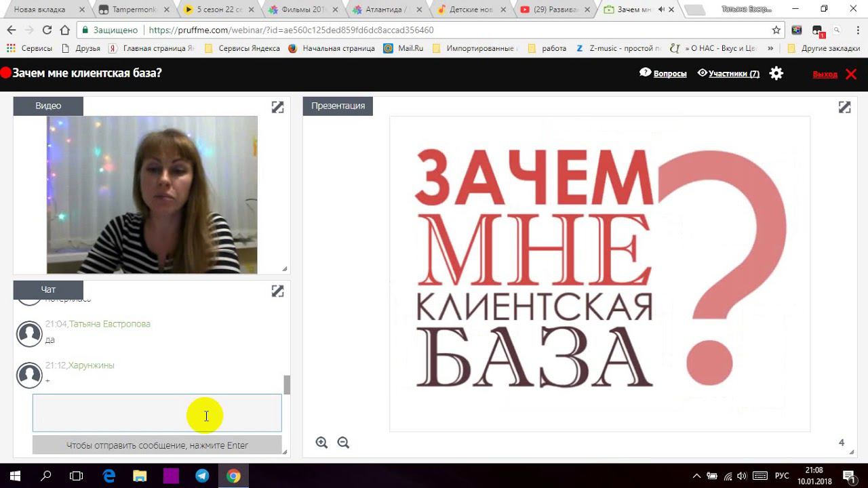868x488 pixels.
Task: Select the Презентация panel tab
Action: point(338,106)
